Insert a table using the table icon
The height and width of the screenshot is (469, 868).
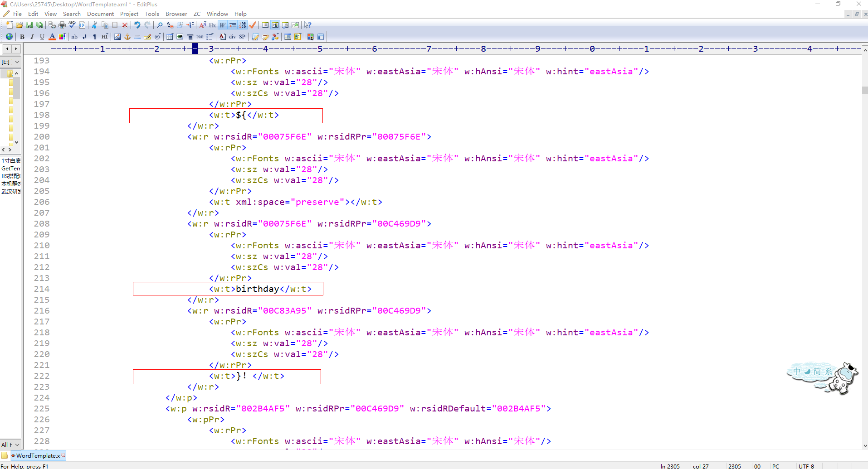tap(169, 37)
